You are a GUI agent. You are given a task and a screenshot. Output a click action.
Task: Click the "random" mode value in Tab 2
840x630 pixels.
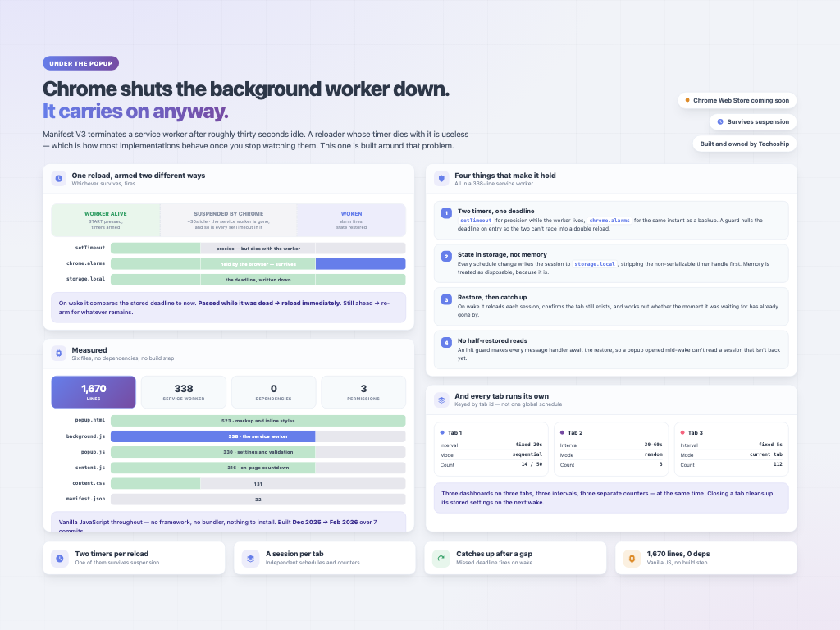pyautogui.click(x=654, y=454)
